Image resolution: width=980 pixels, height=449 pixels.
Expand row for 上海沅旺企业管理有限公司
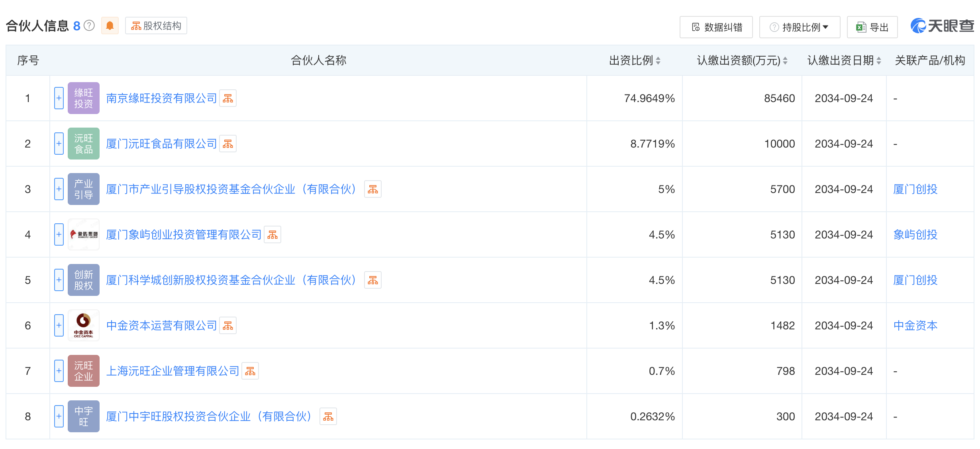[x=59, y=371]
